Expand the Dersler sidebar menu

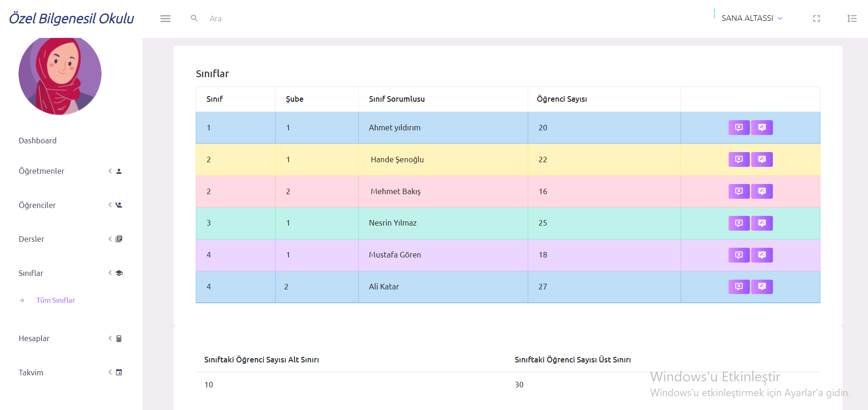(70, 239)
